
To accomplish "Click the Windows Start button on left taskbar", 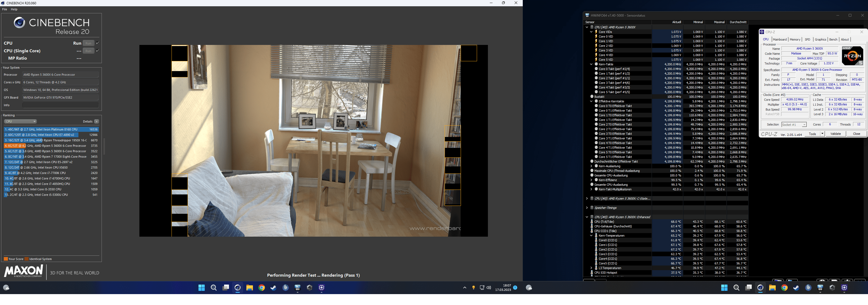I will [x=201, y=288].
